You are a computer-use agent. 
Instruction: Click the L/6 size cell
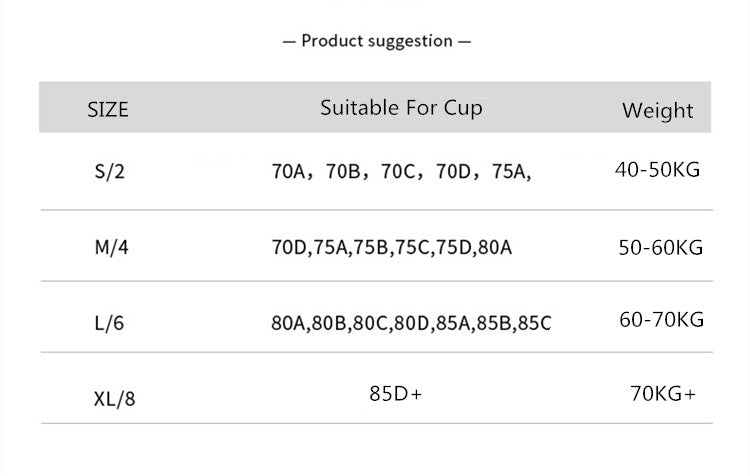coord(108,324)
